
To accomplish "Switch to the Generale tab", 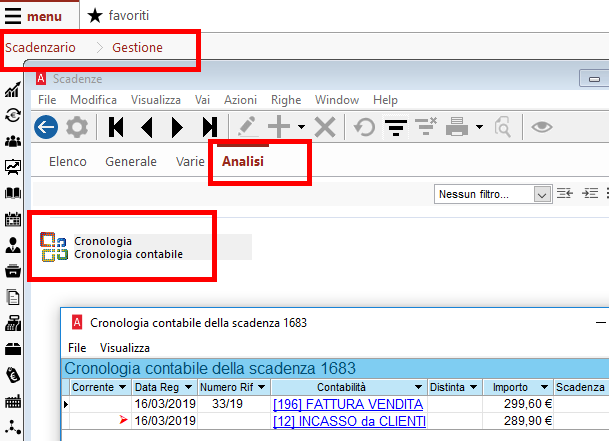I will click(x=131, y=161).
